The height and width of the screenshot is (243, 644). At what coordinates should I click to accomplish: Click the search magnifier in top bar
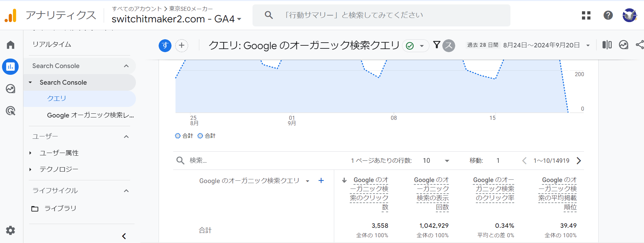pyautogui.click(x=268, y=15)
